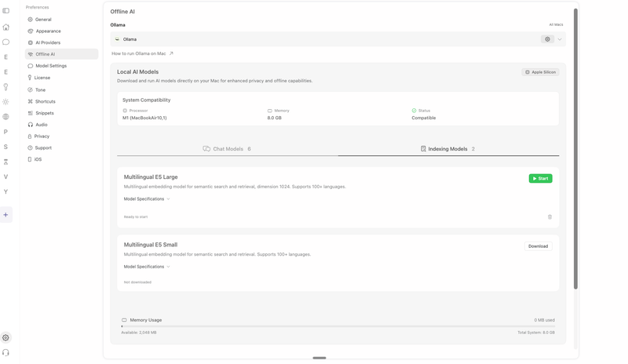The width and height of the screenshot is (628, 364).
Task: Expand the Ollama provider chevron
Action: click(560, 39)
